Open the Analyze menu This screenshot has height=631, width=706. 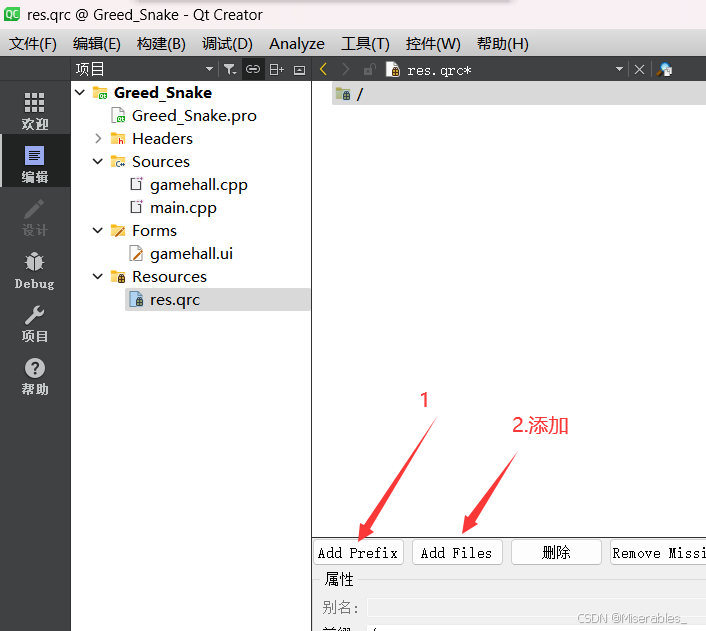coord(297,44)
